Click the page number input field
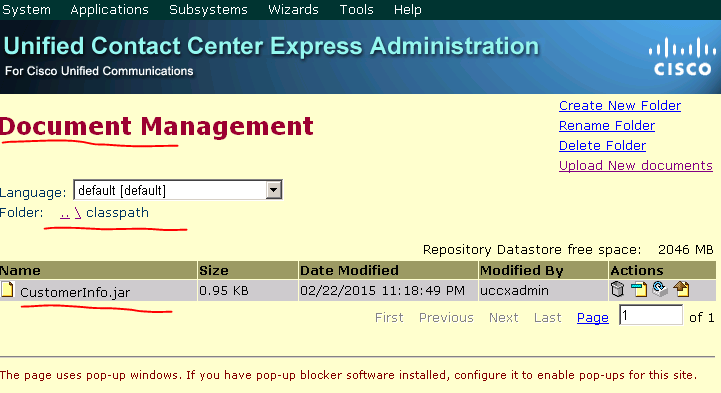Viewport: 721px width, 393px height. pos(651,315)
